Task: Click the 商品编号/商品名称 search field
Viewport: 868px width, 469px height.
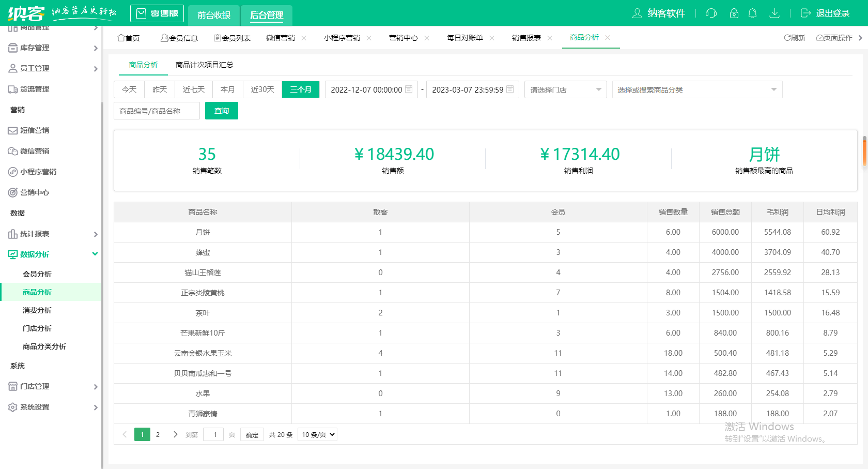Action: tap(157, 111)
